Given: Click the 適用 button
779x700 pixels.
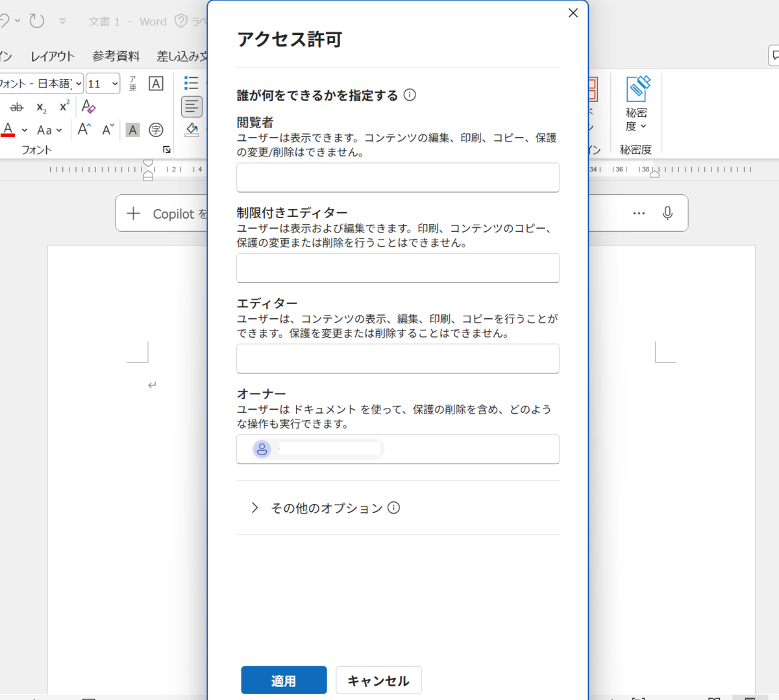Looking at the screenshot, I should click(x=284, y=681).
